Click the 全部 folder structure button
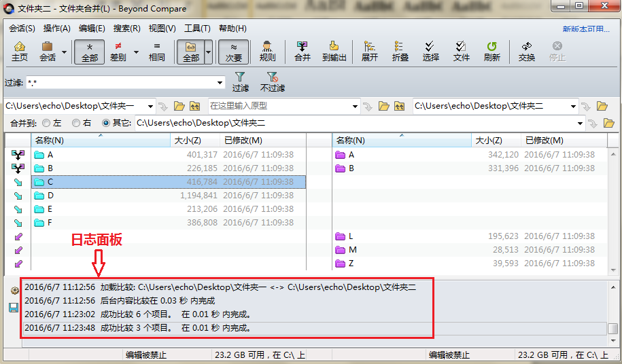This screenshot has height=364, width=622. point(191,52)
